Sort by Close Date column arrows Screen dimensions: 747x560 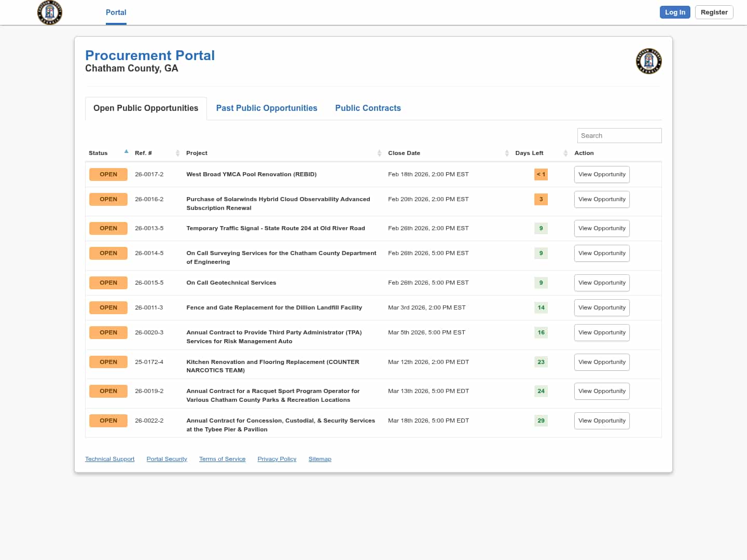(507, 153)
